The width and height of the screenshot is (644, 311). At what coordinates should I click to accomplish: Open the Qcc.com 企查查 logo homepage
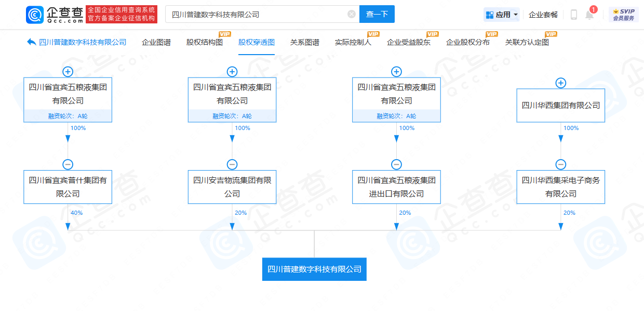[55, 14]
